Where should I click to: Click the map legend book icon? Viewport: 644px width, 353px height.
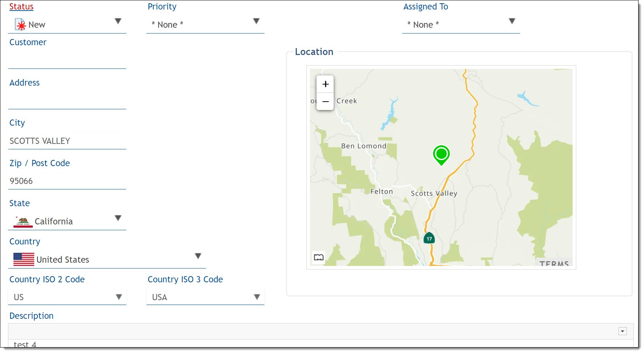[319, 257]
